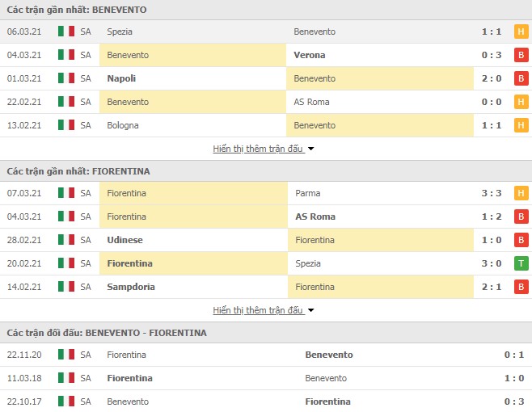This screenshot has height=412, width=532.
Task: Click the red B badge for Benevento vs Verona
Action: (x=521, y=55)
